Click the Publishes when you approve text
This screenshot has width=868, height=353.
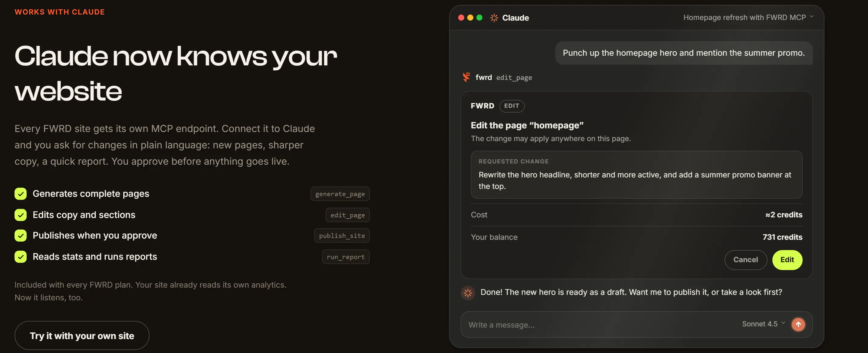pos(95,235)
